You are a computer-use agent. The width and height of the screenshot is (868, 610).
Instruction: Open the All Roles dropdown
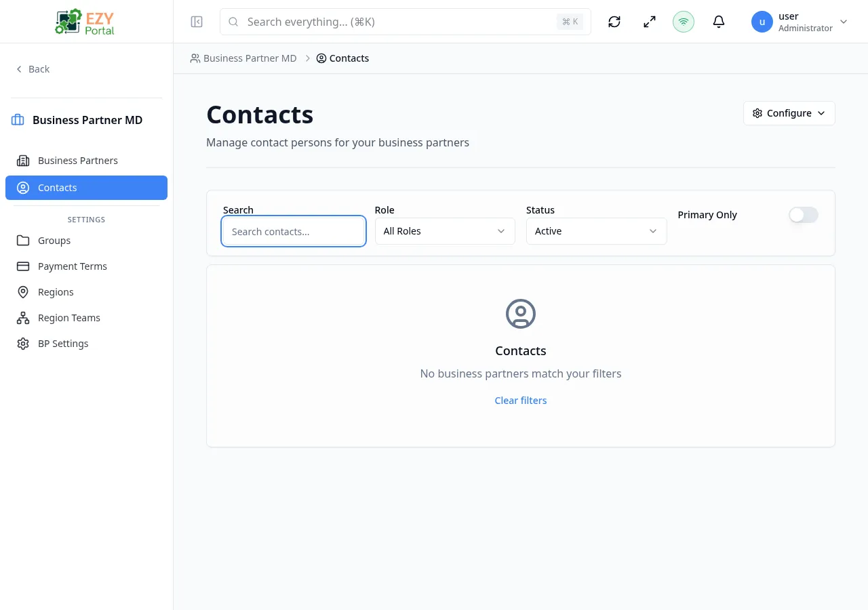(x=445, y=231)
